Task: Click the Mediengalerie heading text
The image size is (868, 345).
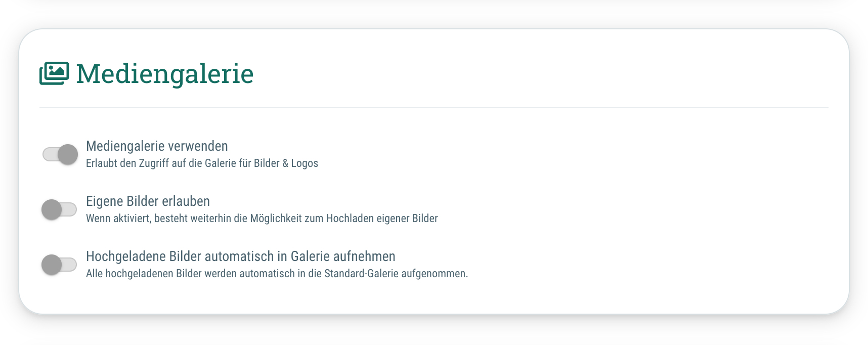Action: click(165, 74)
